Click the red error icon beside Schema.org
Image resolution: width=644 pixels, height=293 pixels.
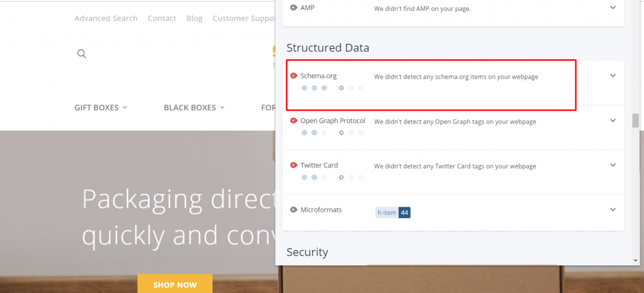[x=294, y=75]
